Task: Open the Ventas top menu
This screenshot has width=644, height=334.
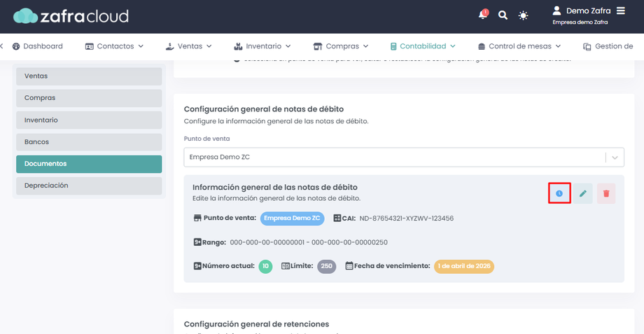Action: (x=189, y=46)
